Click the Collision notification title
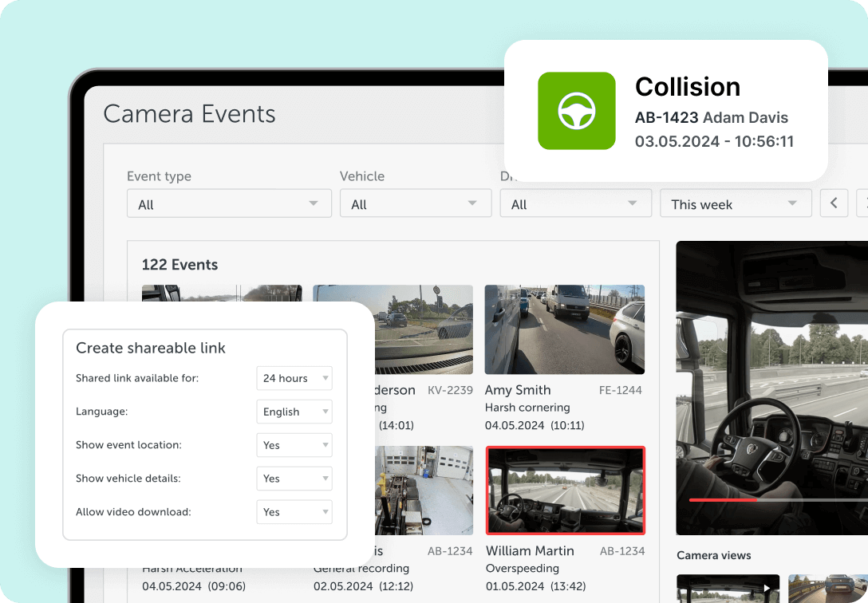Viewport: 868px width, 603px height. tap(688, 87)
